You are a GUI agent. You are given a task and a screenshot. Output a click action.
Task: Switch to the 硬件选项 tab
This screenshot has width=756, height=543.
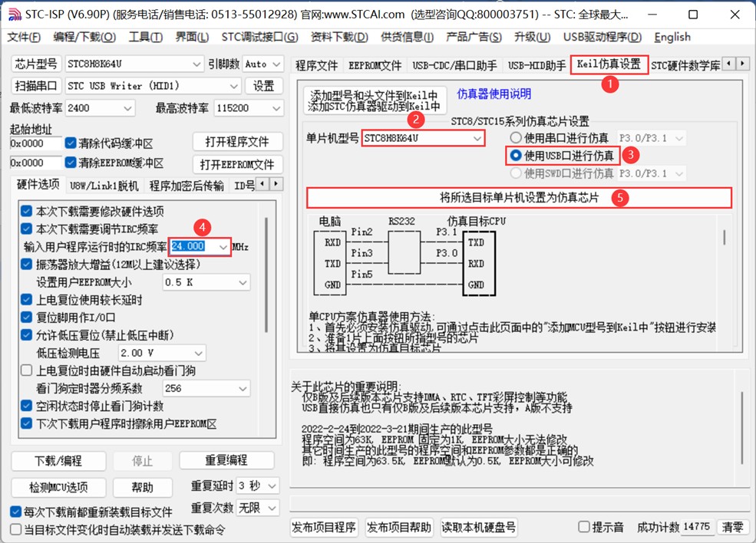pyautogui.click(x=38, y=185)
